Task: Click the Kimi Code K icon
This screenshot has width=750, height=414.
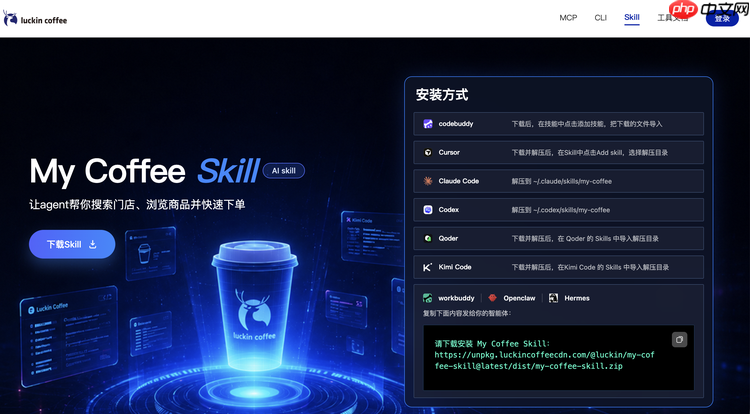Action: (428, 267)
